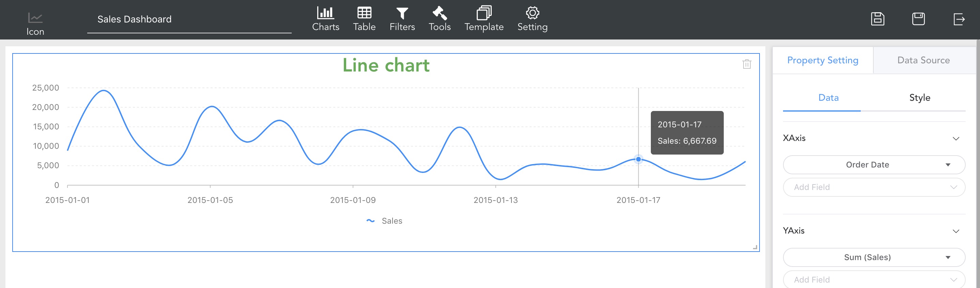Click the 10,000 y-axis value

coord(46,146)
